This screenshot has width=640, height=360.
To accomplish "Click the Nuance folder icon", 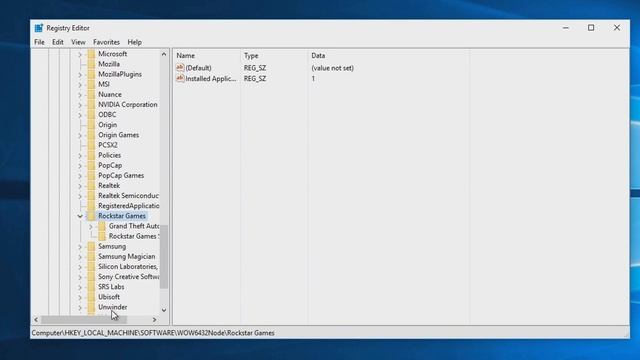I will point(91,94).
